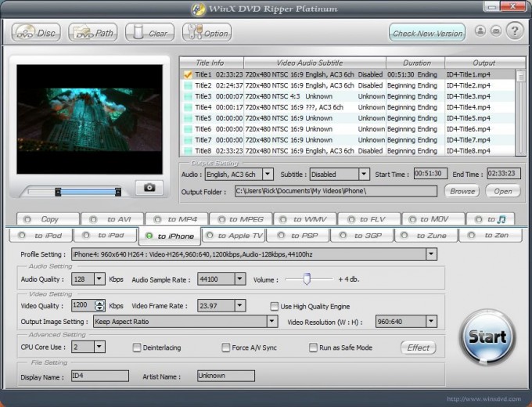
Task: Start ripping with the Start button
Action: (487, 337)
